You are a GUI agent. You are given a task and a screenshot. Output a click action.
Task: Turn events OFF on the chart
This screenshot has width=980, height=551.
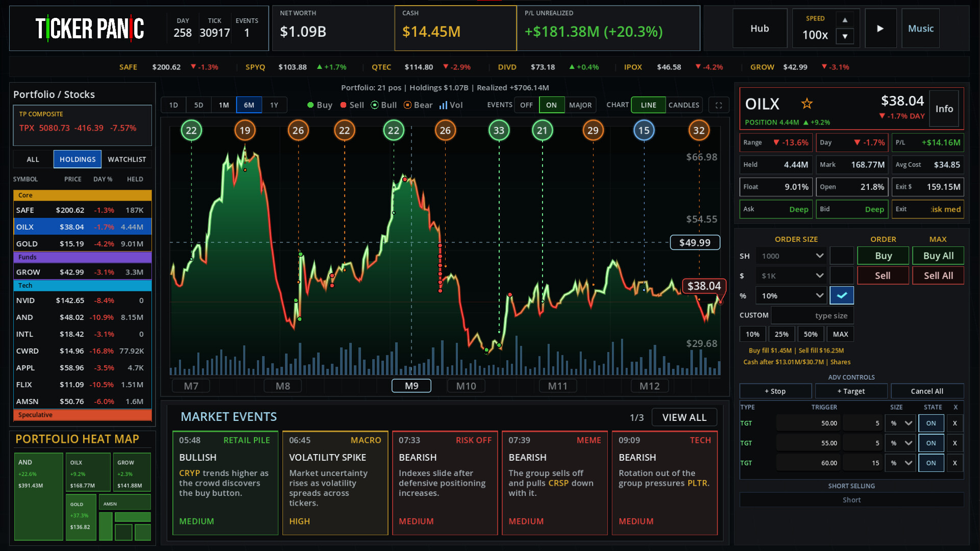[526, 105]
